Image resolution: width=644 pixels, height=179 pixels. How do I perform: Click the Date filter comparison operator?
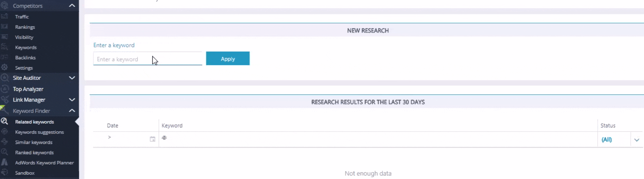110,137
